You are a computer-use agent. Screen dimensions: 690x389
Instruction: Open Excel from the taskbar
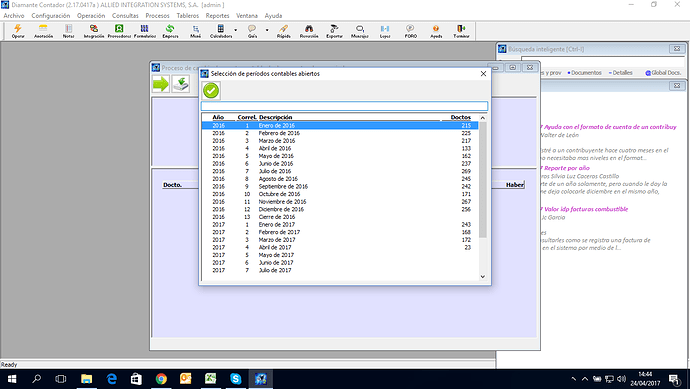(211, 379)
